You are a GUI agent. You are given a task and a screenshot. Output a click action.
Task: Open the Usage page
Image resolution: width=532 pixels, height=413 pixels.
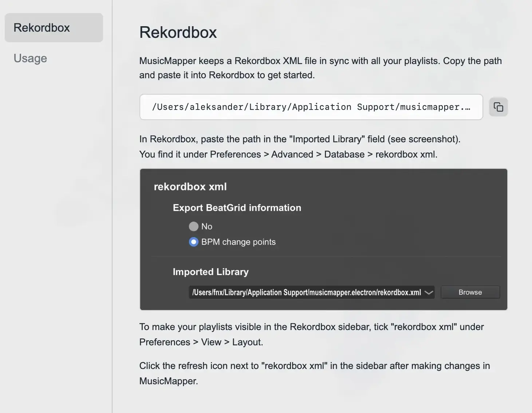[x=30, y=58]
